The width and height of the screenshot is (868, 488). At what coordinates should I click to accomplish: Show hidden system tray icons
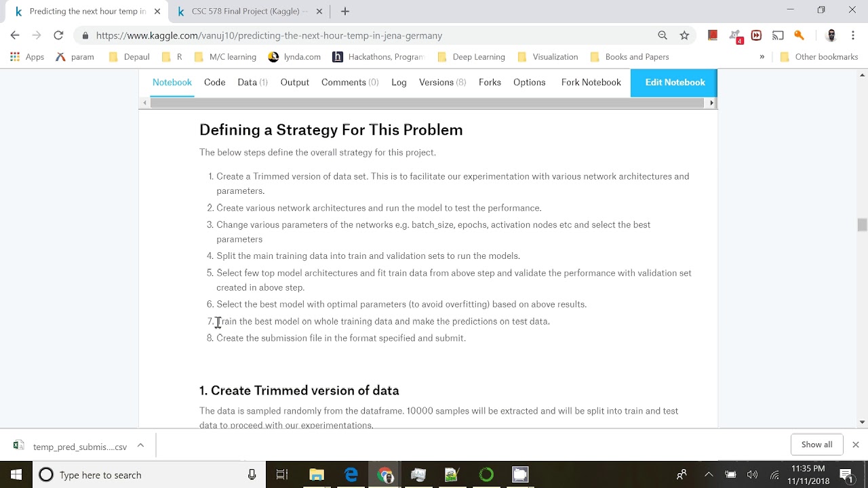709,474
